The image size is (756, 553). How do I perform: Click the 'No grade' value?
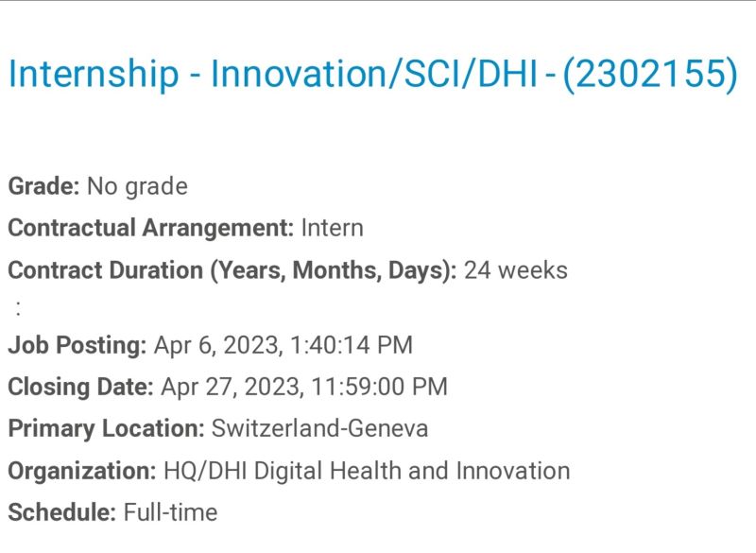(x=137, y=186)
